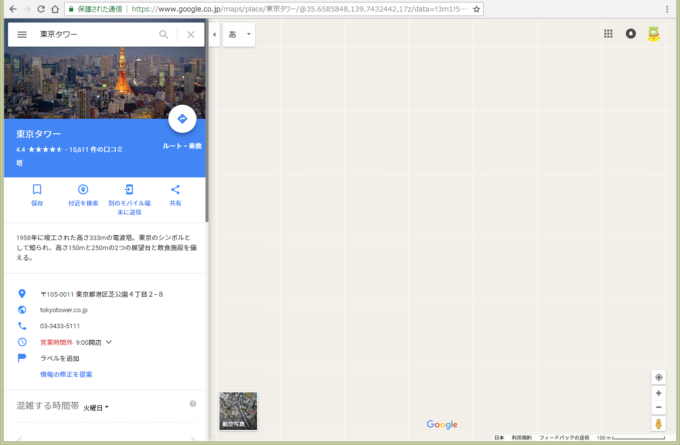The width and height of the screenshot is (680, 445).
Task: Click the side panel scrollbar
Action: tap(207, 121)
